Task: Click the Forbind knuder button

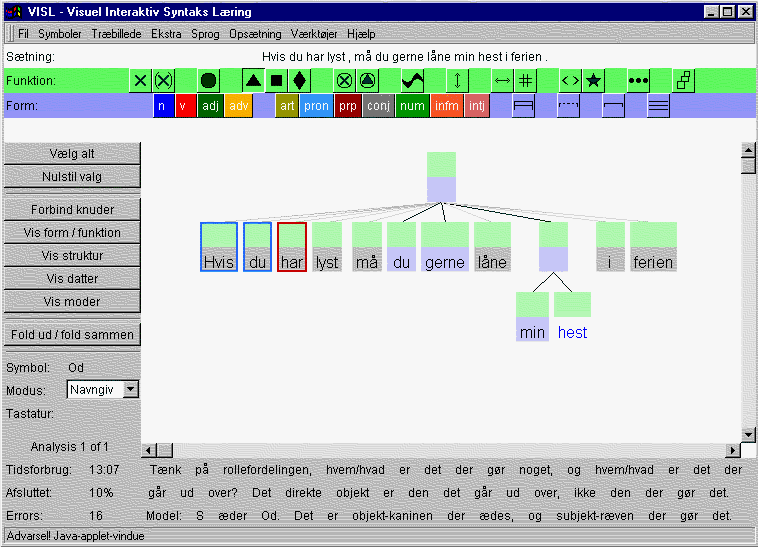Action: tap(72, 210)
